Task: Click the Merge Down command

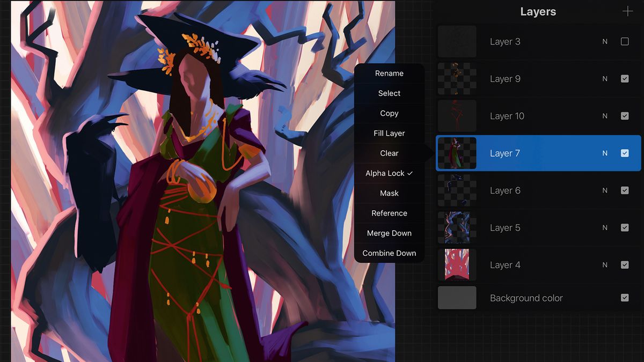Action: coord(389,233)
